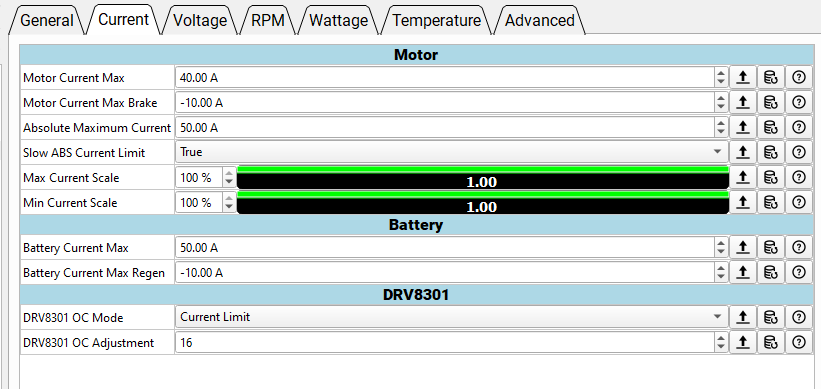Open help icon for Min Current Scale
Image resolution: width=821 pixels, height=389 pixels.
coord(798,202)
